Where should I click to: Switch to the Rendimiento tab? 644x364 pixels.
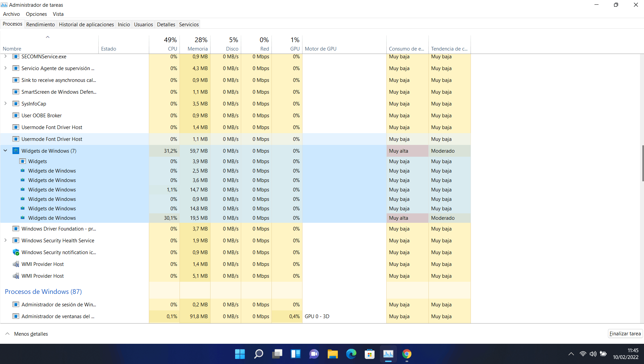tap(40, 24)
